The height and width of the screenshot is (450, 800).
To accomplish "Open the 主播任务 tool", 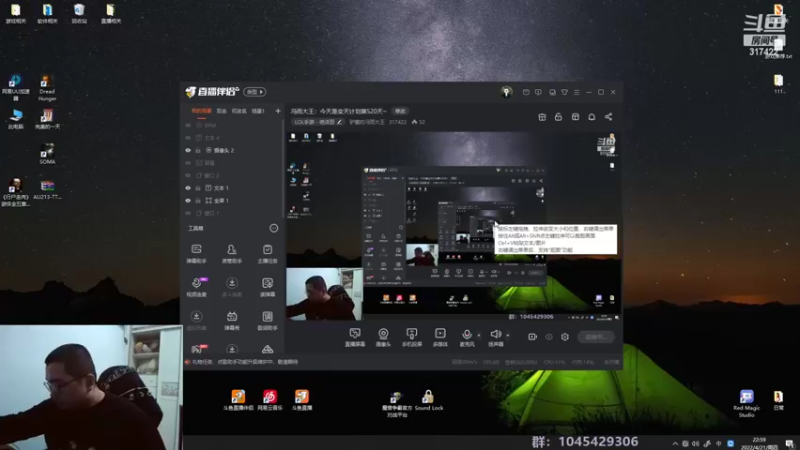I will coord(267,253).
